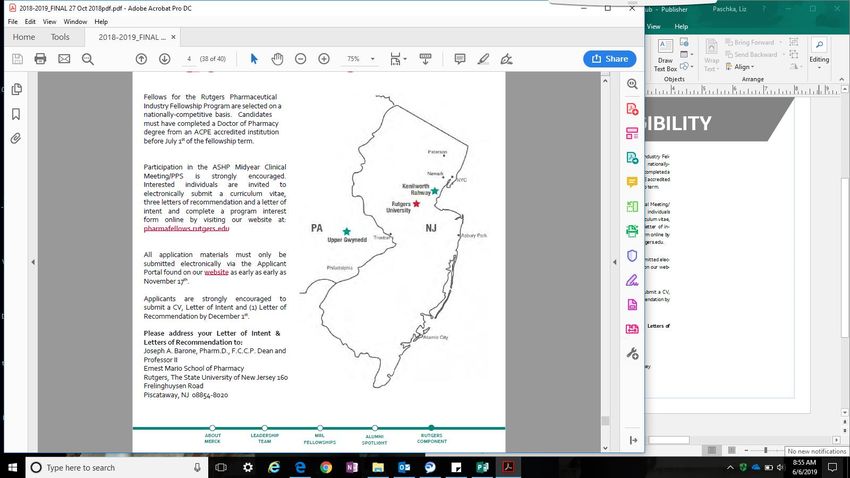Open the Find text magnifier in Acrobat toolbar
Viewport: 850px width, 478px height.
(x=88, y=59)
